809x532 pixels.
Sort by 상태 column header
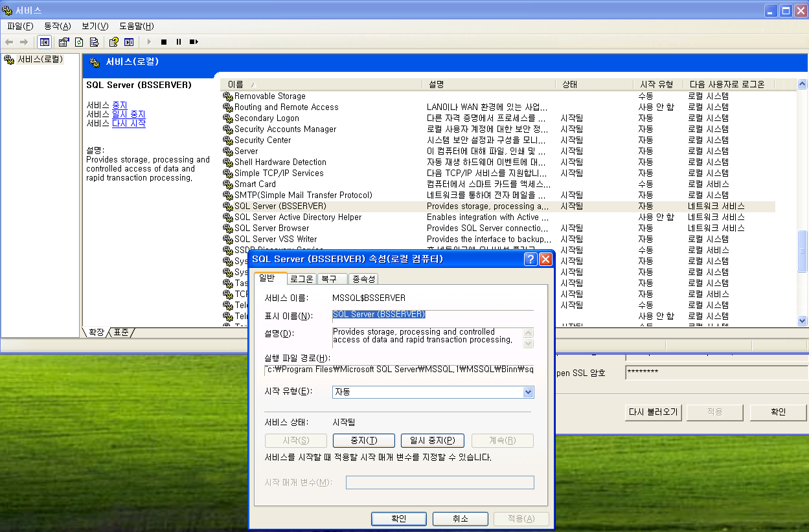pyautogui.click(x=593, y=85)
